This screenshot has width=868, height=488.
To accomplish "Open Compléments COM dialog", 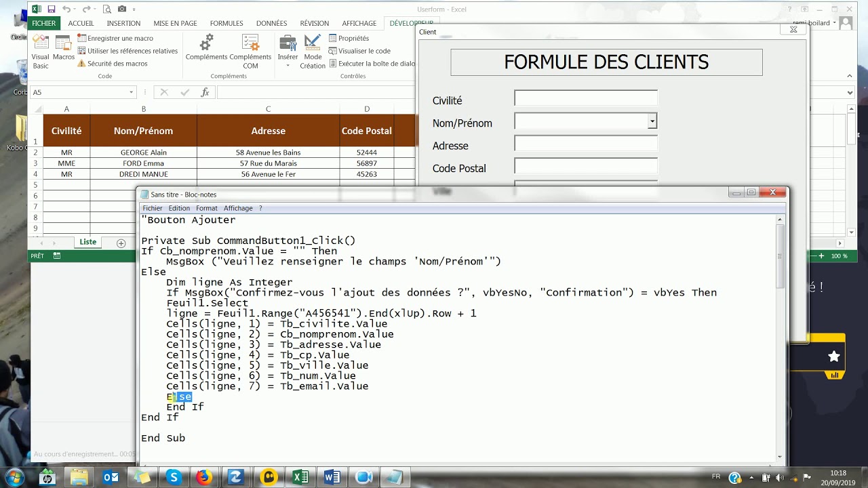I will (250, 52).
